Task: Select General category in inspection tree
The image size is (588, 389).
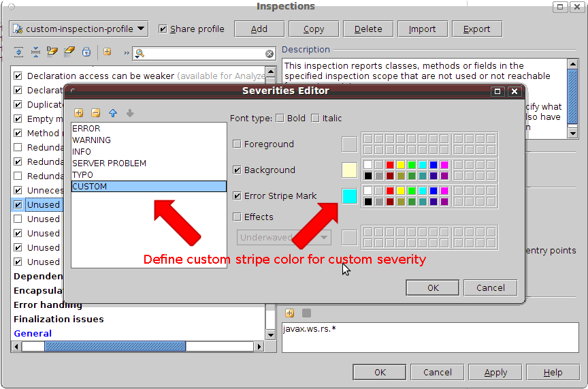Action: [33, 333]
